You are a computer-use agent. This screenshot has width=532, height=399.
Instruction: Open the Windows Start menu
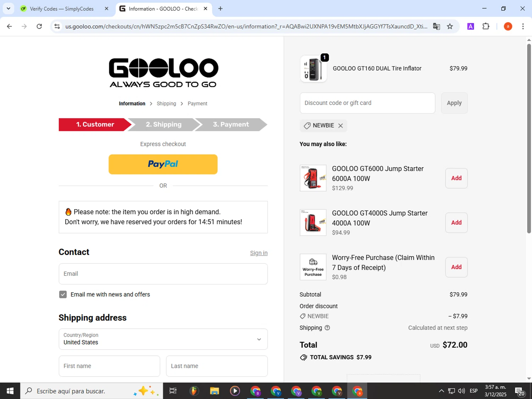tap(10, 391)
